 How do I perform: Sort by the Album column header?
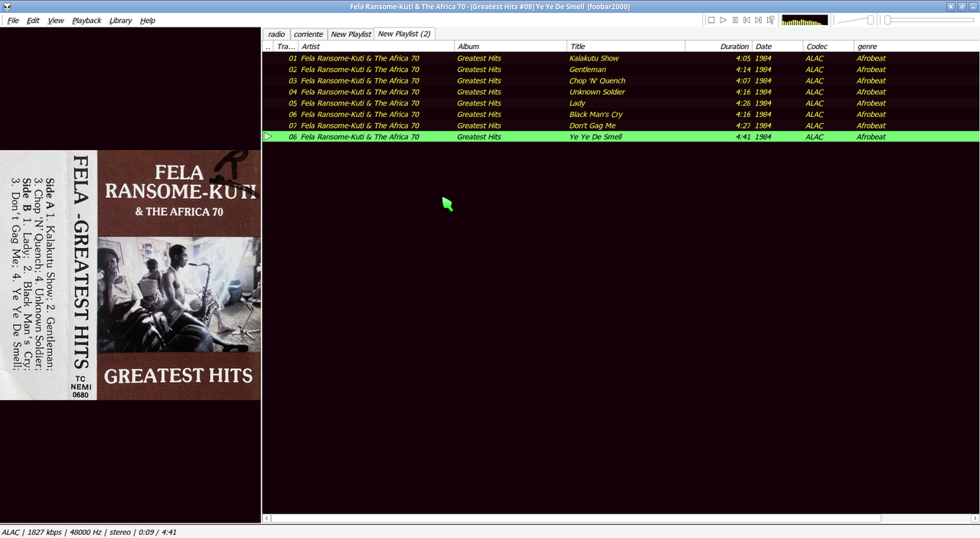511,47
